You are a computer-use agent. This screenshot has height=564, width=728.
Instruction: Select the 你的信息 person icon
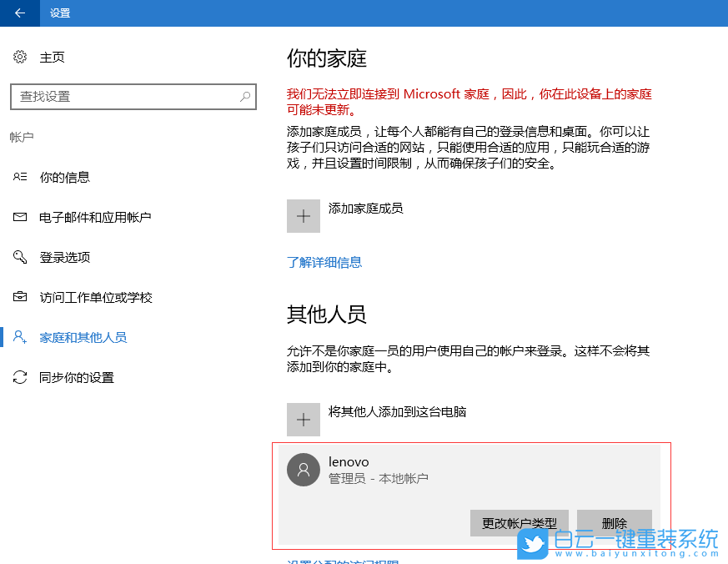point(20,177)
